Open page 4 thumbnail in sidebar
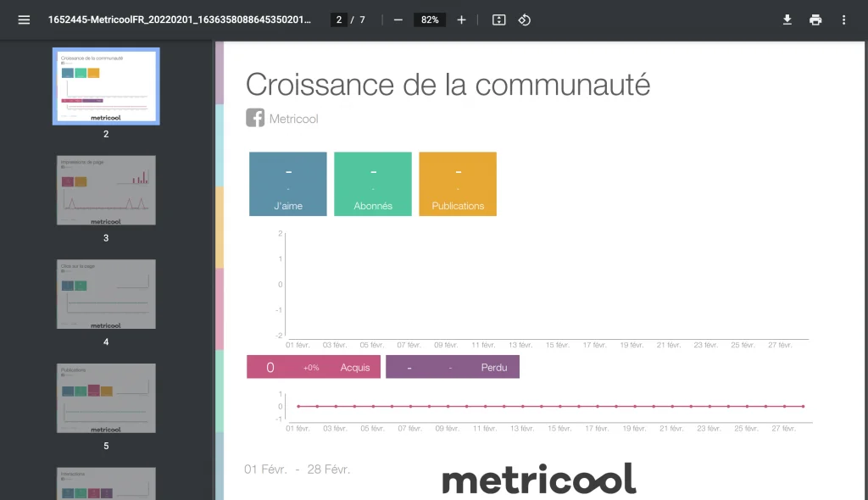868x500 pixels. (106, 294)
